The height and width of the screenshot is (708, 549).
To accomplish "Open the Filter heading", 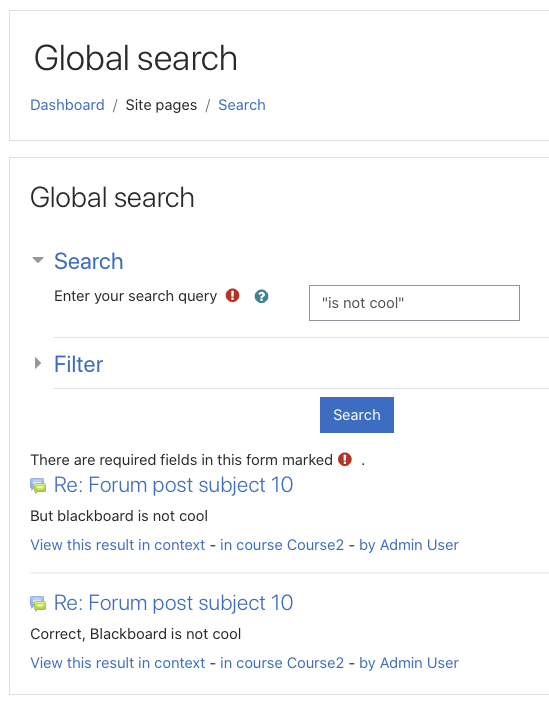I will click(79, 364).
